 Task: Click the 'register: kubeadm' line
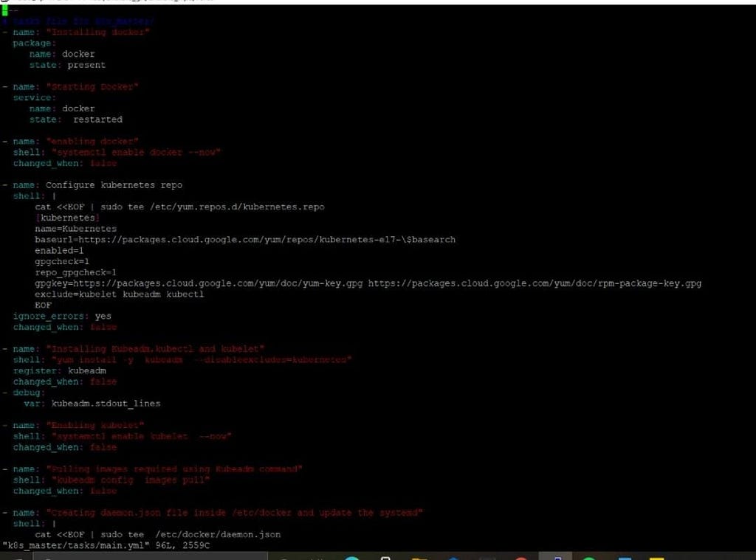click(59, 371)
